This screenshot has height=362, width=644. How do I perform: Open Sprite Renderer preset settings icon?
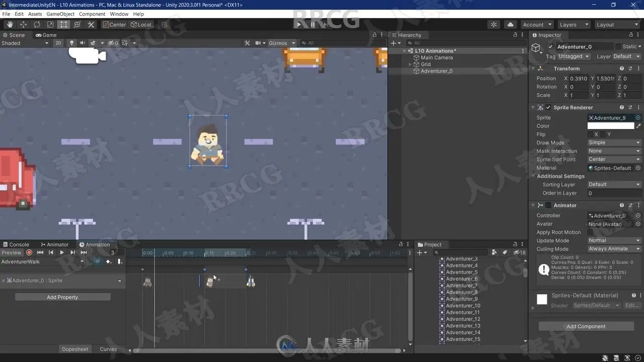click(x=629, y=107)
